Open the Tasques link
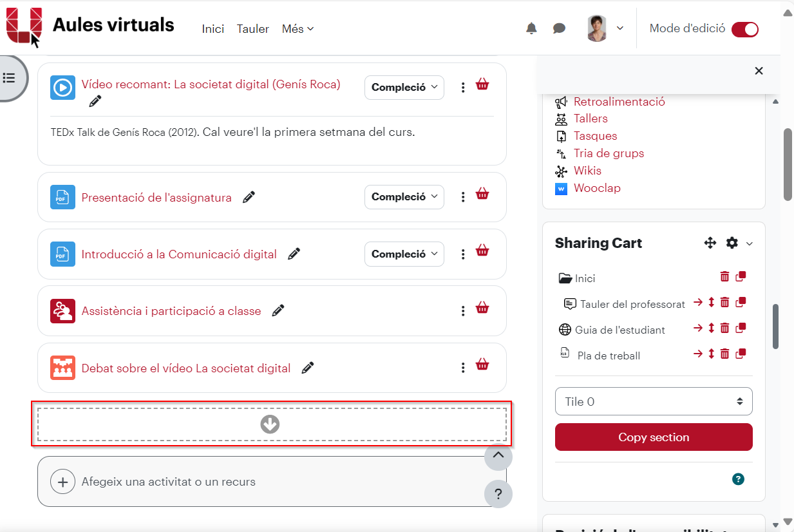This screenshot has width=794, height=532. (x=596, y=136)
